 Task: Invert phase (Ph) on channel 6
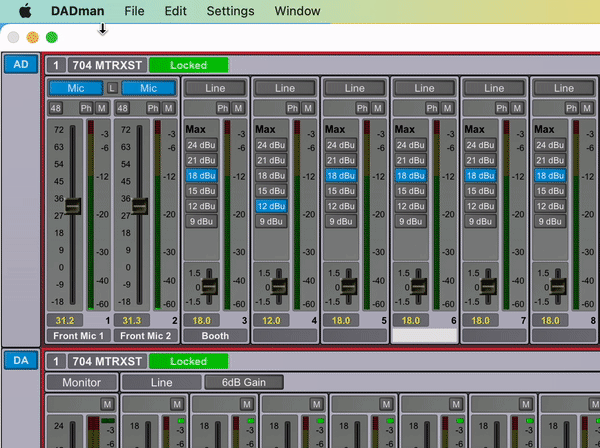432,108
